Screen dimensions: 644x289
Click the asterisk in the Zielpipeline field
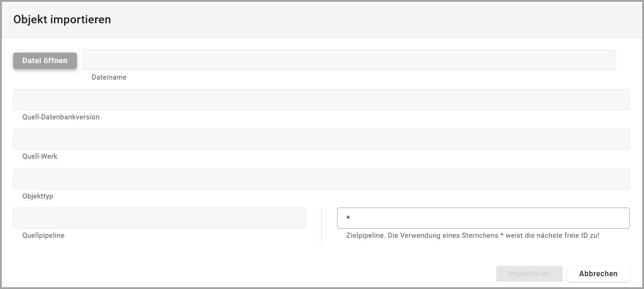348,219
